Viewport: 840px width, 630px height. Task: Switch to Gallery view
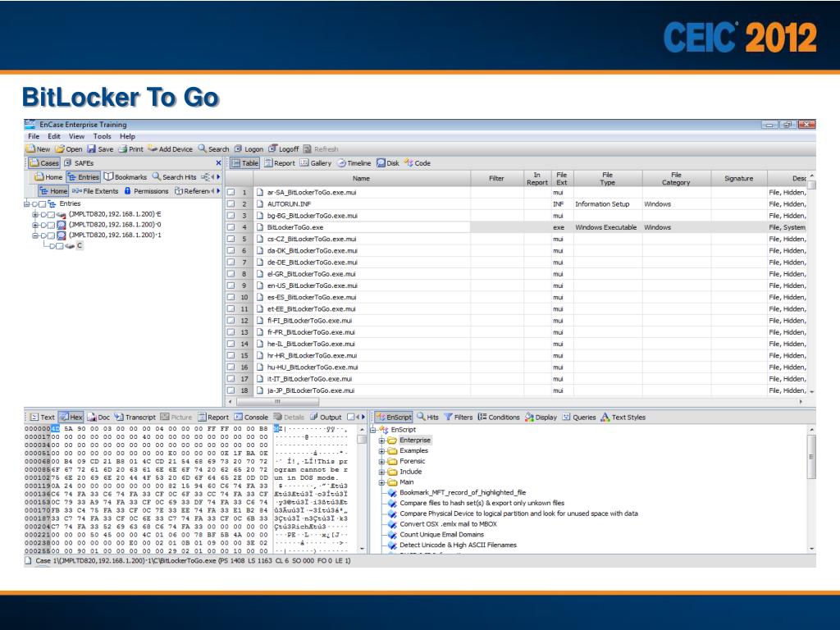316,163
